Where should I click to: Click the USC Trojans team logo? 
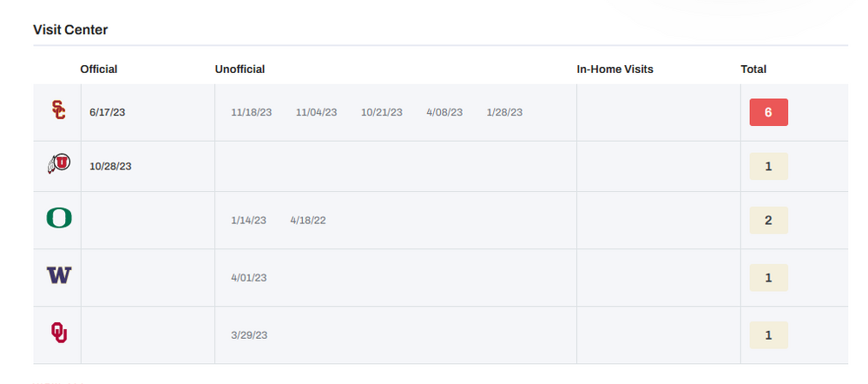tap(57, 110)
